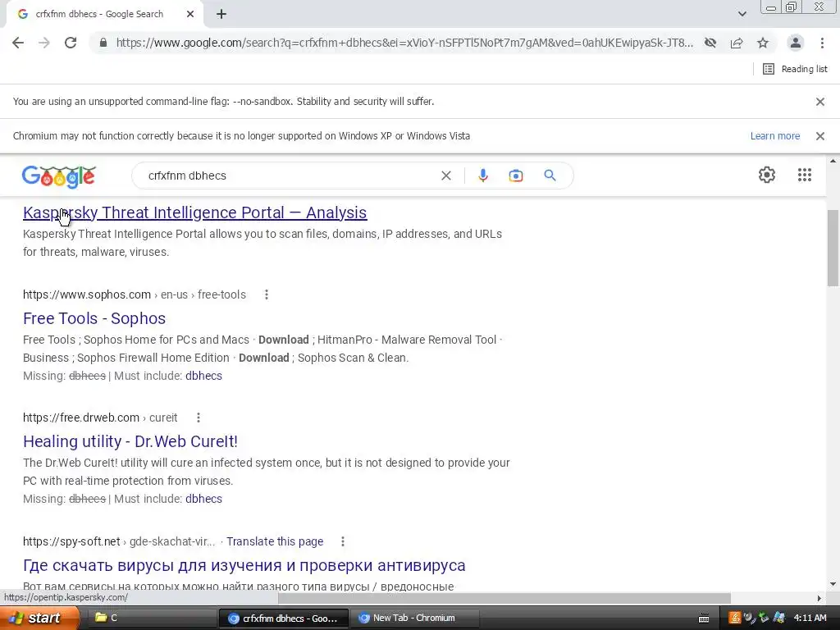Open options for the Sophos result
Screen dimensions: 840x630
click(x=267, y=294)
